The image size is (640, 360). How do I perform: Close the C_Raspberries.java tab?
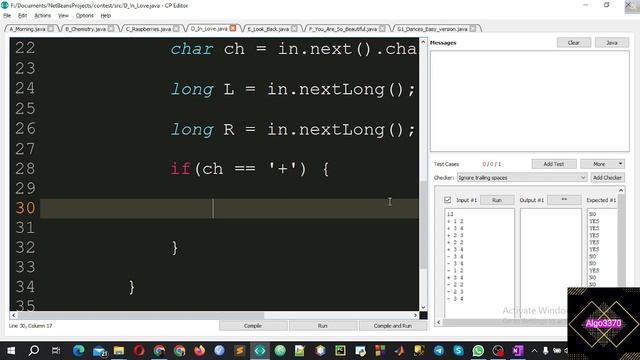(x=176, y=29)
